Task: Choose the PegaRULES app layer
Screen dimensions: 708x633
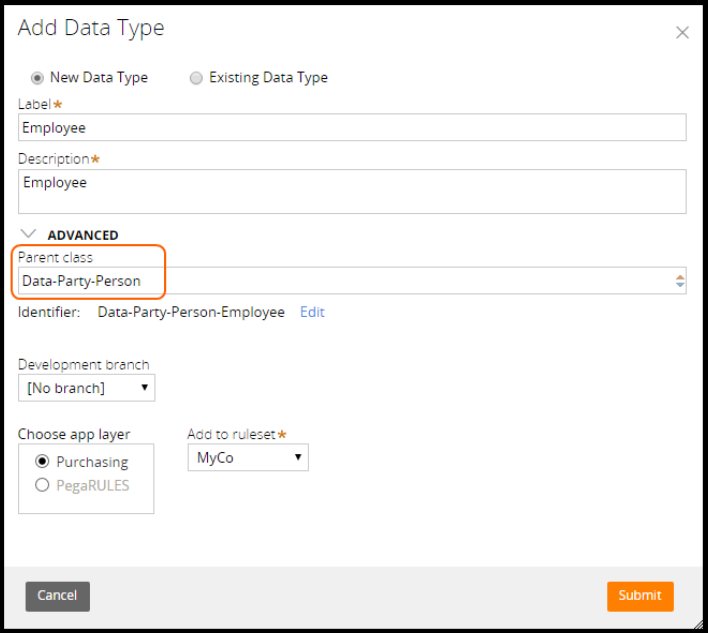Action: click(x=42, y=485)
